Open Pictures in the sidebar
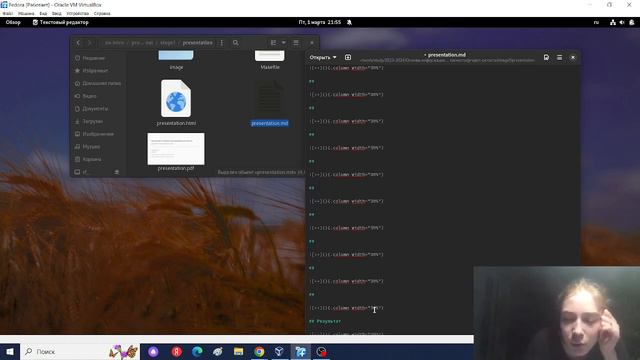The width and height of the screenshot is (640, 360). (98, 134)
